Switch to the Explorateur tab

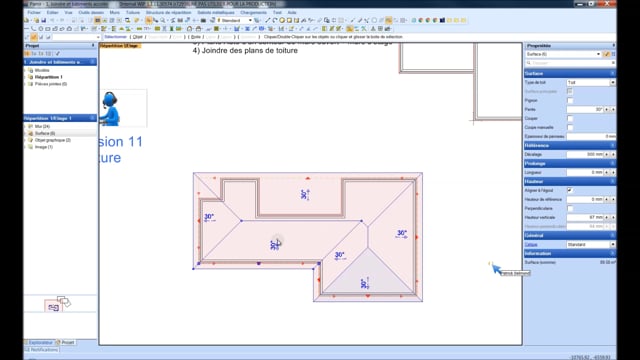click(x=39, y=342)
